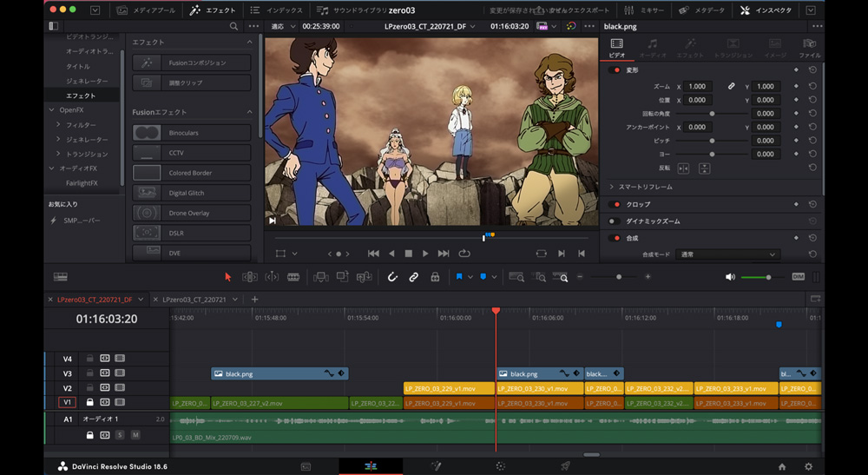This screenshot has width=868, height=475.
Task: Toggle the 変形 transform switch
Action: pos(614,70)
